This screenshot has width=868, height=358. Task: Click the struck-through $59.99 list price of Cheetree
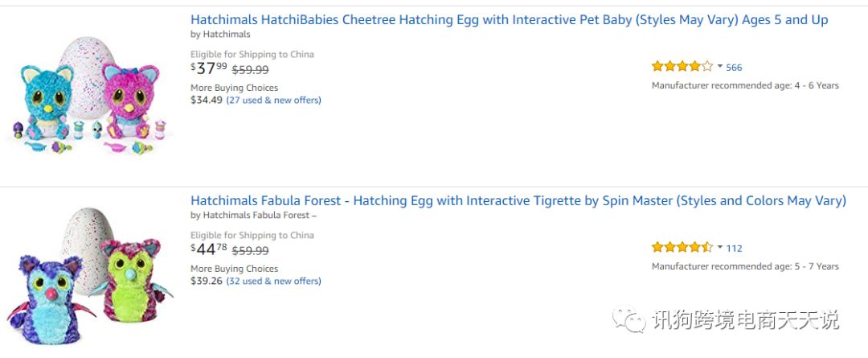point(250,70)
